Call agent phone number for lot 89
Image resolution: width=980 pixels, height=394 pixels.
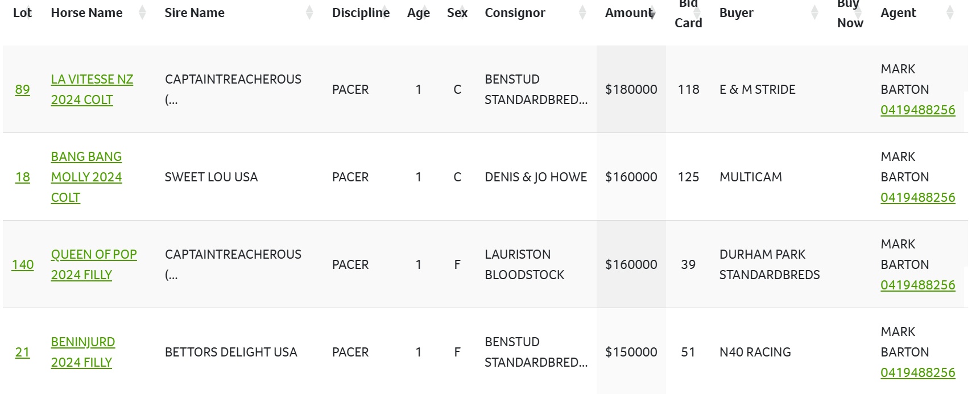click(x=917, y=110)
